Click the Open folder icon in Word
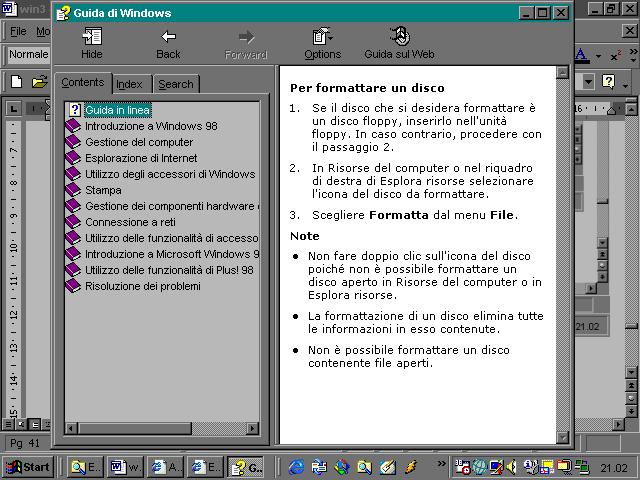 39,82
